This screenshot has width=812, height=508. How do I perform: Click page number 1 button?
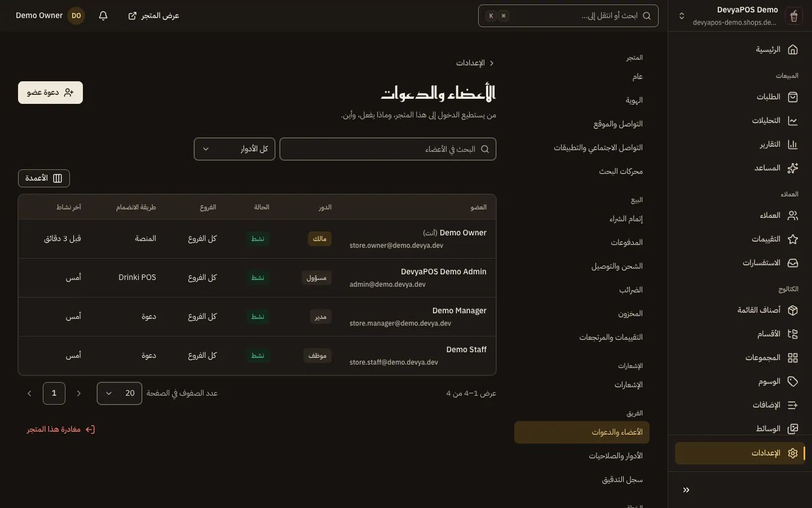54,393
